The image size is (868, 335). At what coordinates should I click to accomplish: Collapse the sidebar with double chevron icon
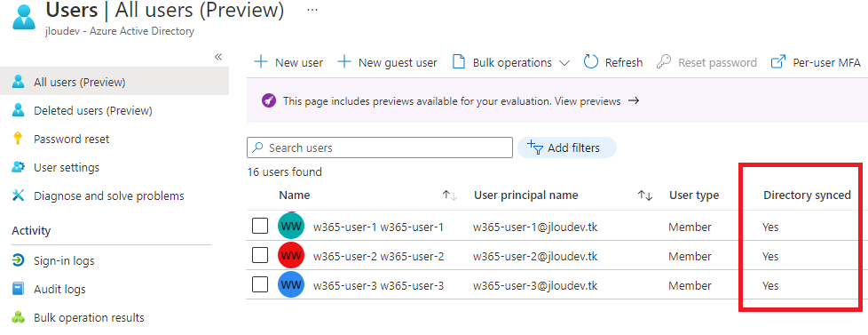click(218, 57)
